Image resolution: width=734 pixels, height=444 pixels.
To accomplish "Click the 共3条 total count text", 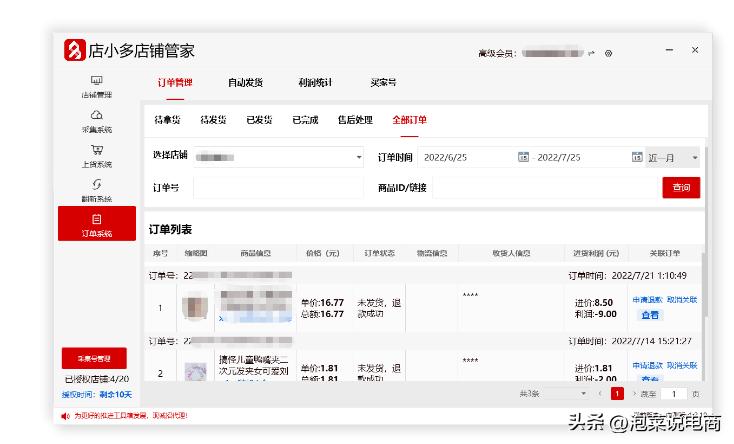I will (529, 394).
